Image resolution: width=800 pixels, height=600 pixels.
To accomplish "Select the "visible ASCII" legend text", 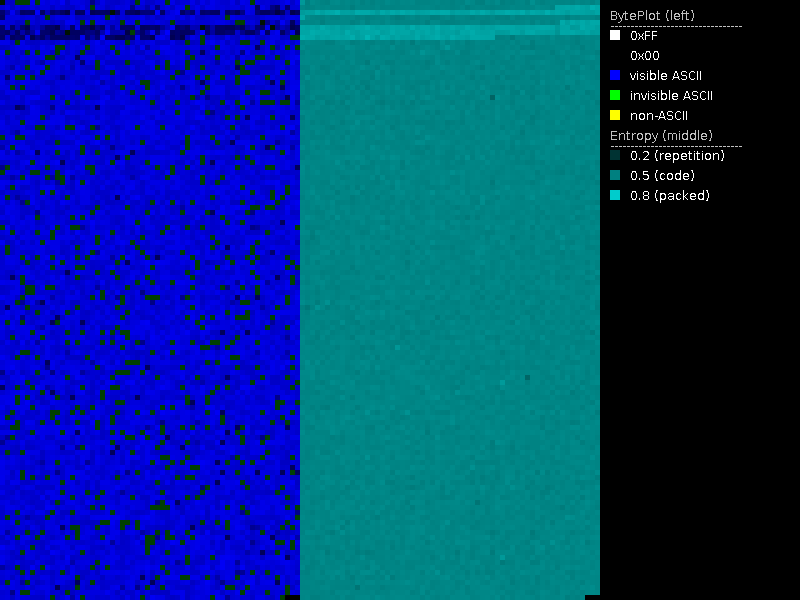I will (666, 75).
